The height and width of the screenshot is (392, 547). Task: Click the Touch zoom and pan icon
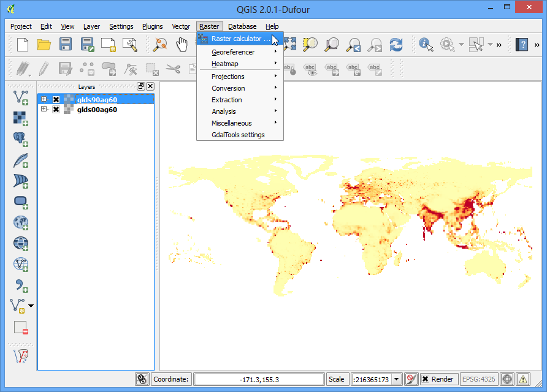coord(161,45)
